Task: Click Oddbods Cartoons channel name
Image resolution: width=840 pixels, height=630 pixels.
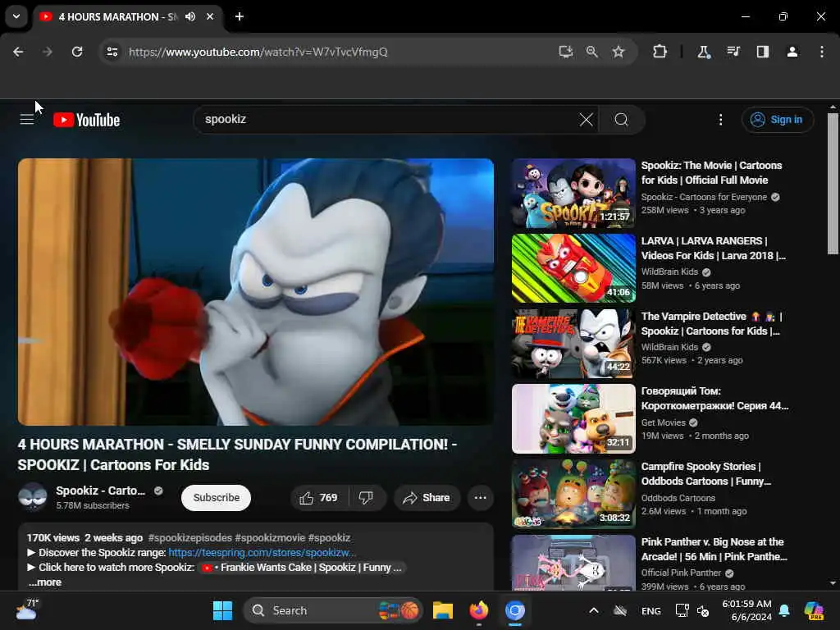Action: pos(678,498)
